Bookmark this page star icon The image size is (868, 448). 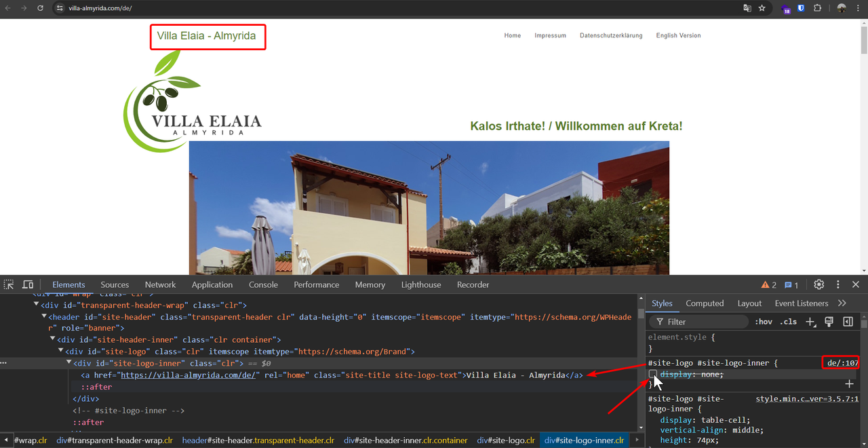[x=762, y=8]
